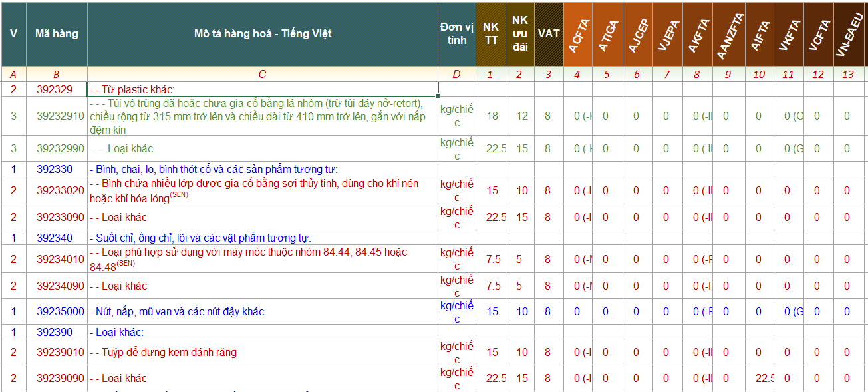Screen dimensions: 868x392
Task: Select the 'Tuýp để đựng kem đánh răng' cell
Action: click(x=169, y=352)
